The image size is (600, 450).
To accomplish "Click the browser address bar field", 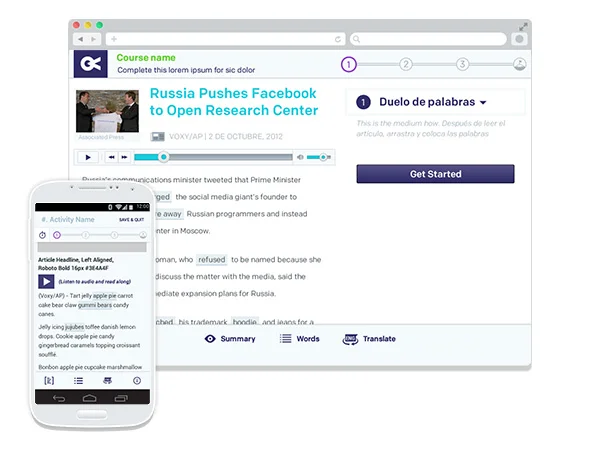I will click(x=226, y=39).
